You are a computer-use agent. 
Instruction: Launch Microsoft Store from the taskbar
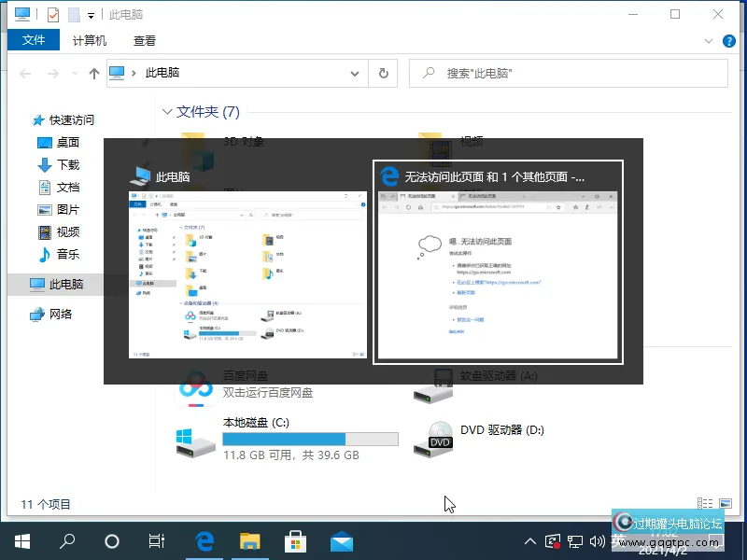click(x=295, y=541)
